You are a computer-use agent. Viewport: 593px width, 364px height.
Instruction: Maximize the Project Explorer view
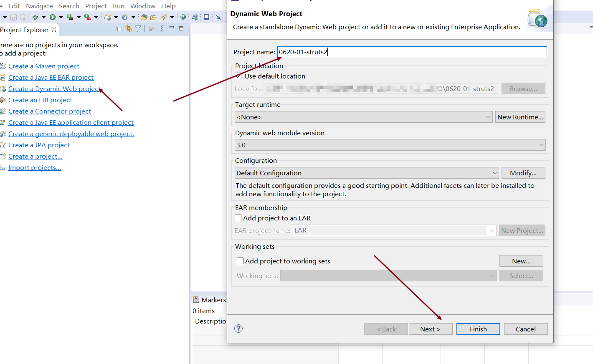pyautogui.click(x=181, y=28)
